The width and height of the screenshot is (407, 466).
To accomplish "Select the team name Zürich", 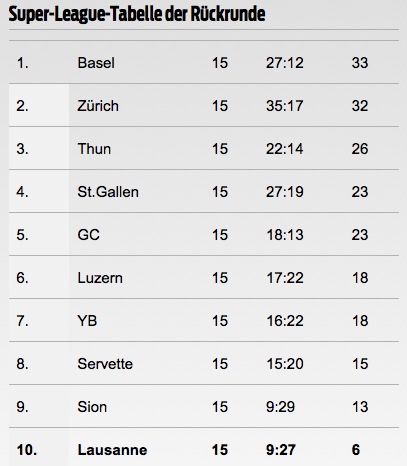I will click(98, 106).
